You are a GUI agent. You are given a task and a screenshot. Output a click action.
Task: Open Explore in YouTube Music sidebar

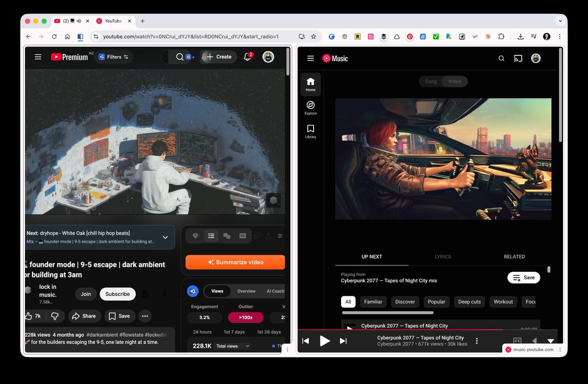(x=311, y=108)
